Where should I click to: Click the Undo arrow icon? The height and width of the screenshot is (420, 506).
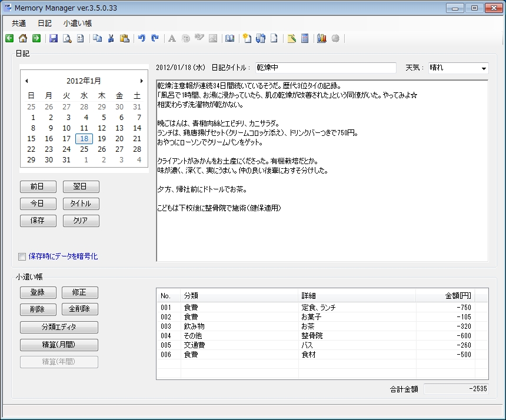(x=141, y=38)
